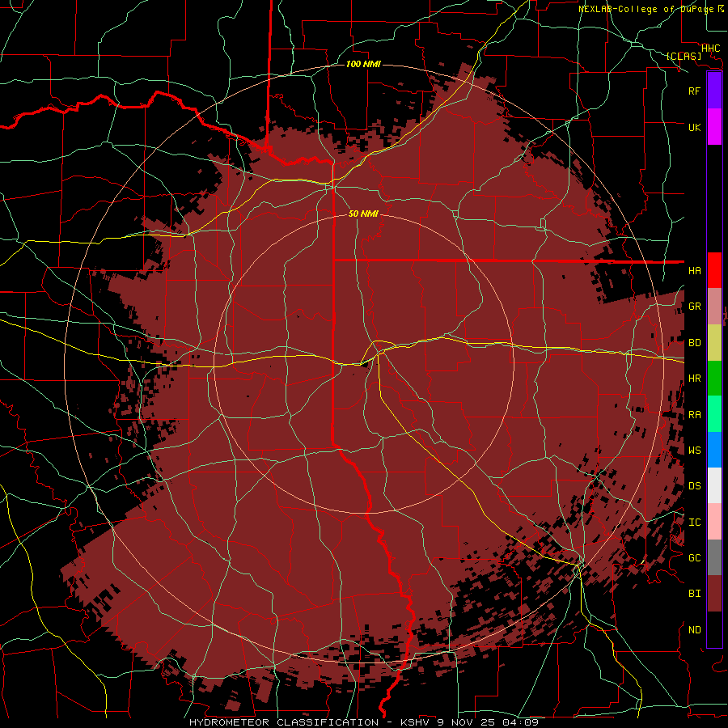Click the 100 NMI range ring label

click(363, 64)
